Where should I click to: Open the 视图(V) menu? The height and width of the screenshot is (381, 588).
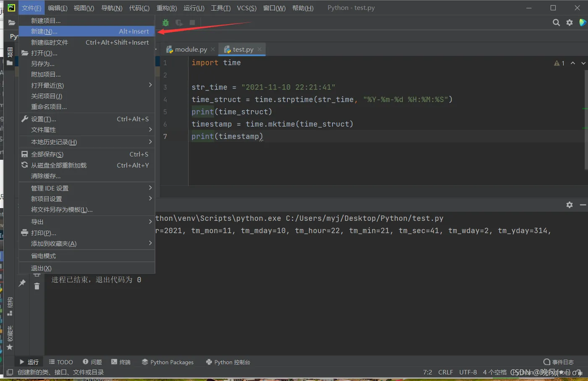tap(84, 8)
